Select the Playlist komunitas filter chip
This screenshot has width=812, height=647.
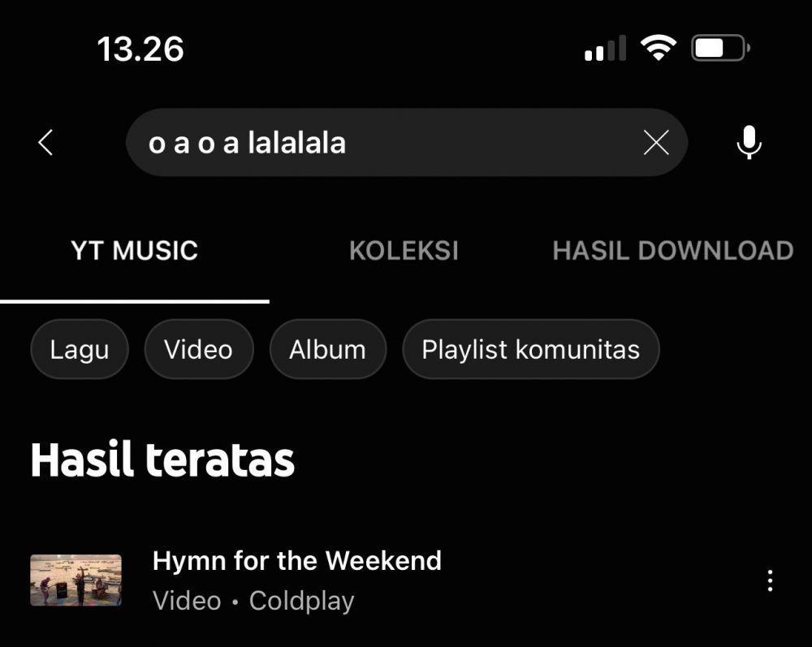[531, 349]
